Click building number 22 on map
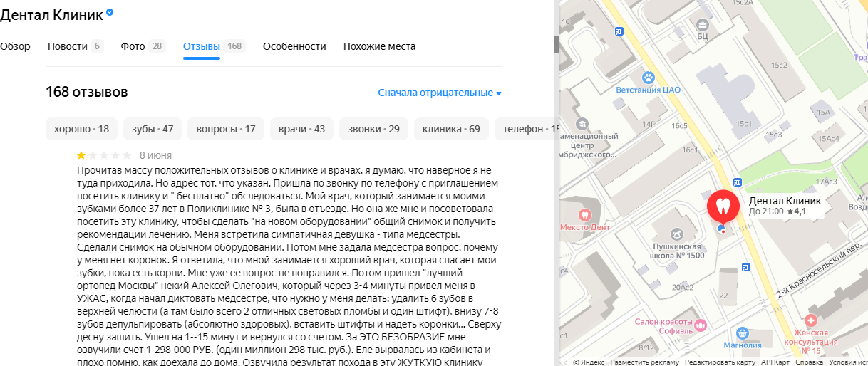This screenshot has height=366, width=868. [x=724, y=295]
